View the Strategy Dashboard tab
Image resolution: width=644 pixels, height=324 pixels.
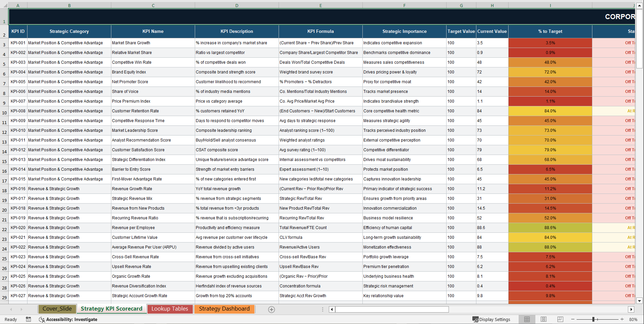tap(224, 309)
